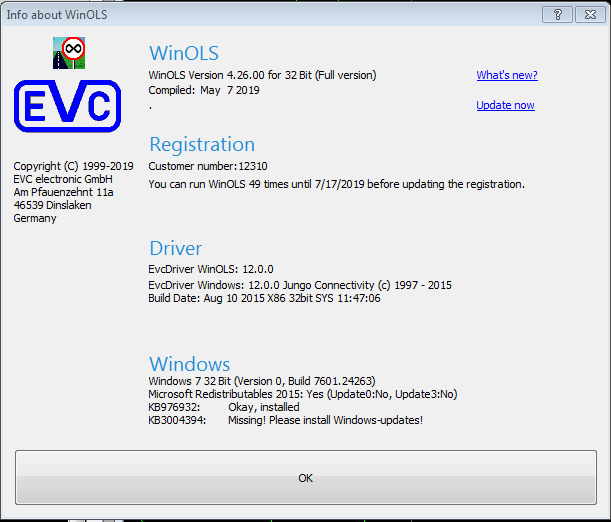Click the Windows heading
611x522 pixels.
189,364
